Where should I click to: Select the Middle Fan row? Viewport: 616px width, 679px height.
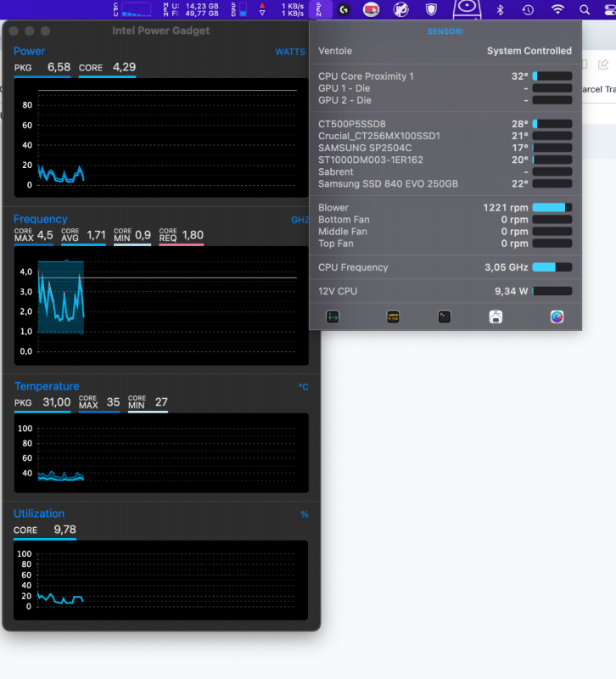(445, 232)
